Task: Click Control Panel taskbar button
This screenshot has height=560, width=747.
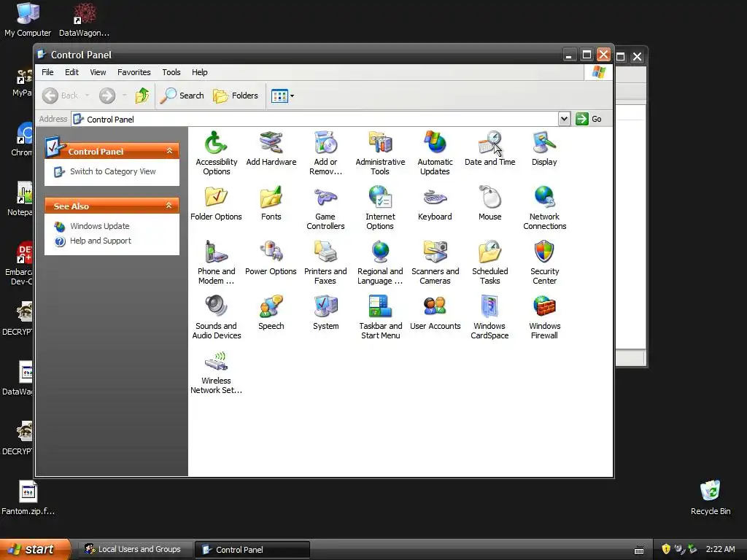Action: (x=252, y=550)
